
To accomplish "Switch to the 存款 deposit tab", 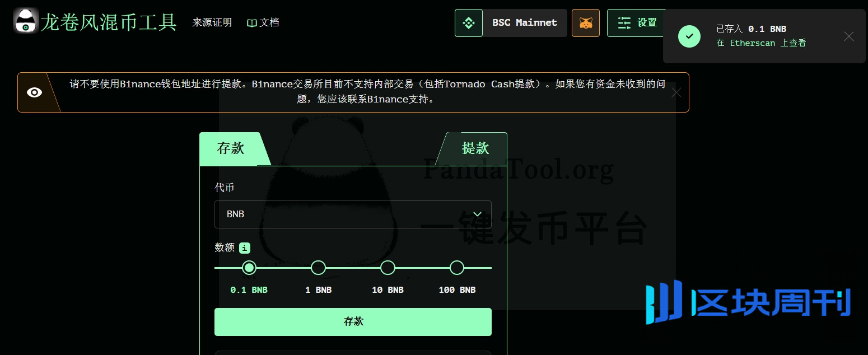I will tap(231, 148).
